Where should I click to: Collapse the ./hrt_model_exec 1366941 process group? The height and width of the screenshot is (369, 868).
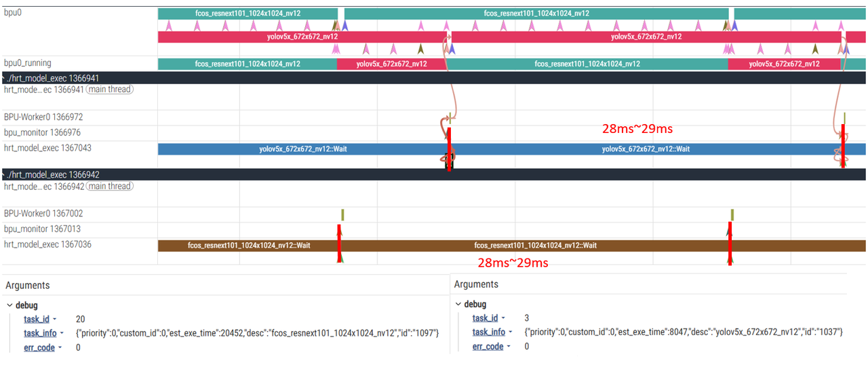(x=5, y=78)
